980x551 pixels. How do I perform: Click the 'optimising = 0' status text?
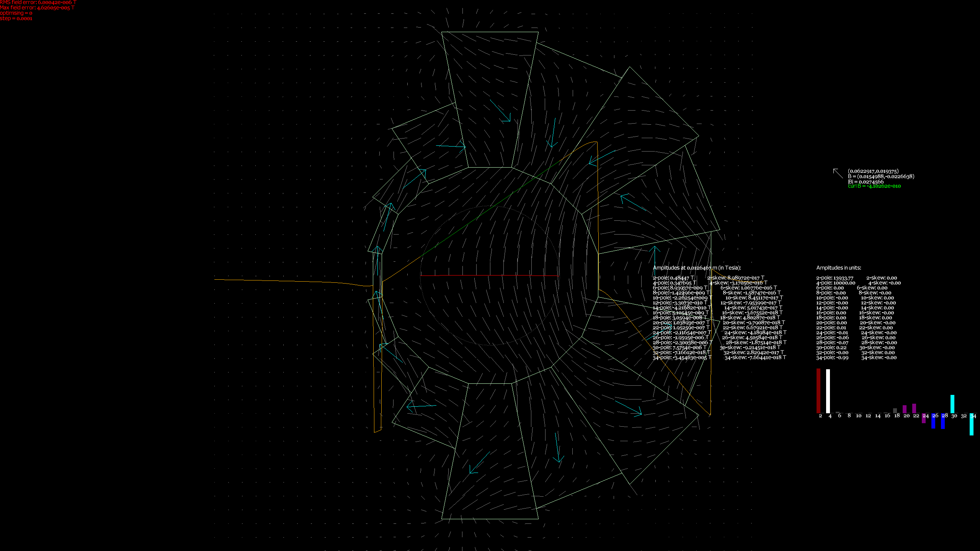coord(16,13)
